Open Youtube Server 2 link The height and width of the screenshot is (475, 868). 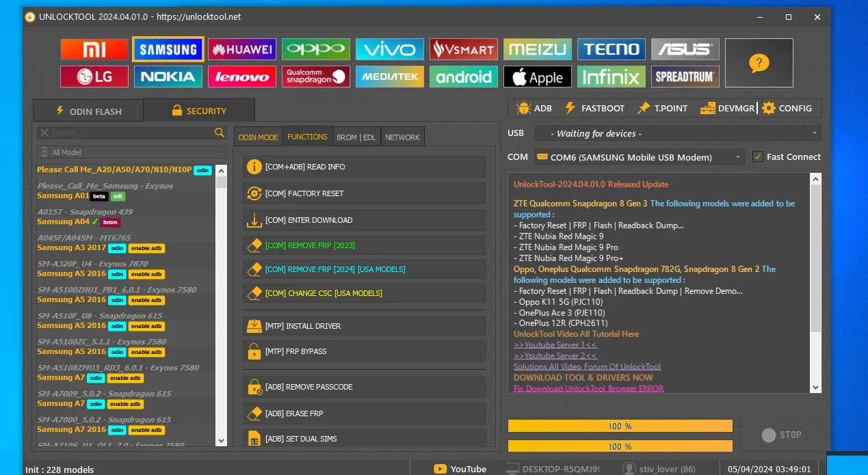pyautogui.click(x=555, y=356)
